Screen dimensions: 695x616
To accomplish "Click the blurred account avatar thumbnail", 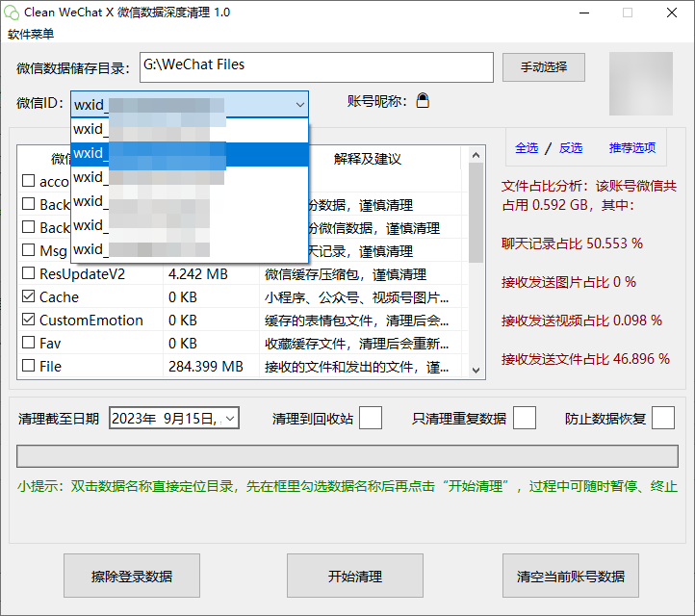I will click(641, 84).
